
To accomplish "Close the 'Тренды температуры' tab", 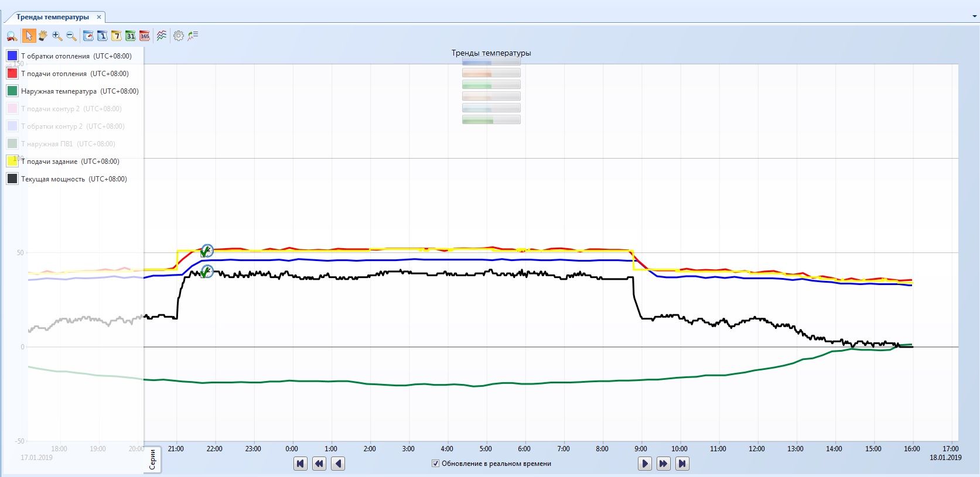I will (x=99, y=17).
